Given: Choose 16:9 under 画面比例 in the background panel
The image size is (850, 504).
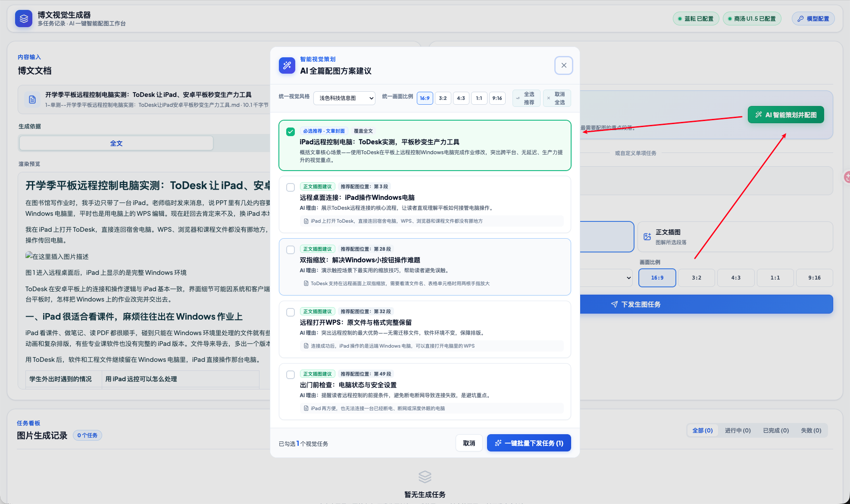Looking at the screenshot, I should coord(657,278).
